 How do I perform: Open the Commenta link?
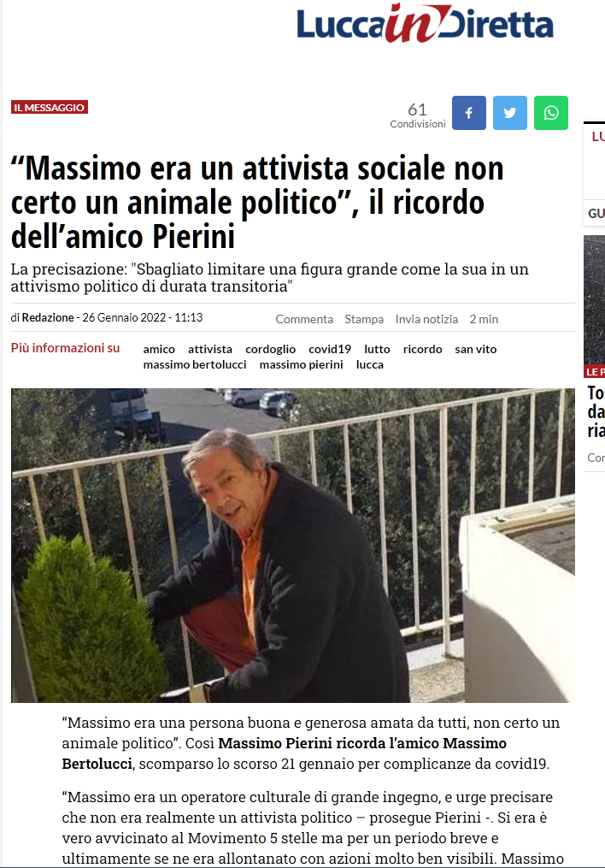click(304, 320)
